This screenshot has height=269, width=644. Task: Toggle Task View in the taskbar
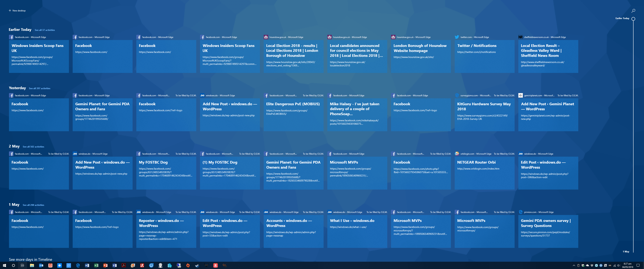[22, 265]
